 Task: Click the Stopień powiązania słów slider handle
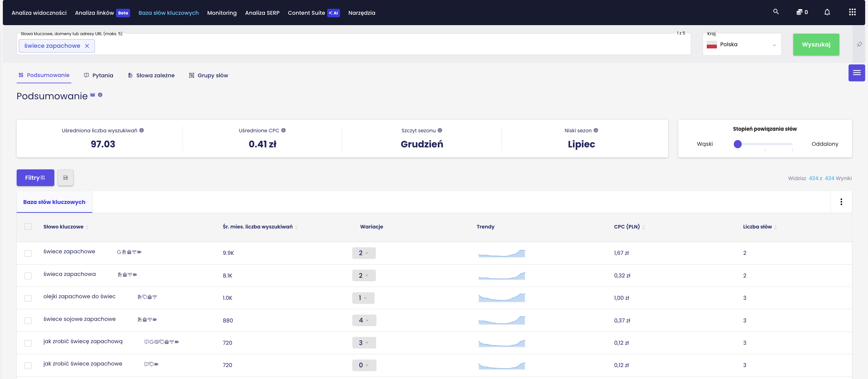[738, 144]
